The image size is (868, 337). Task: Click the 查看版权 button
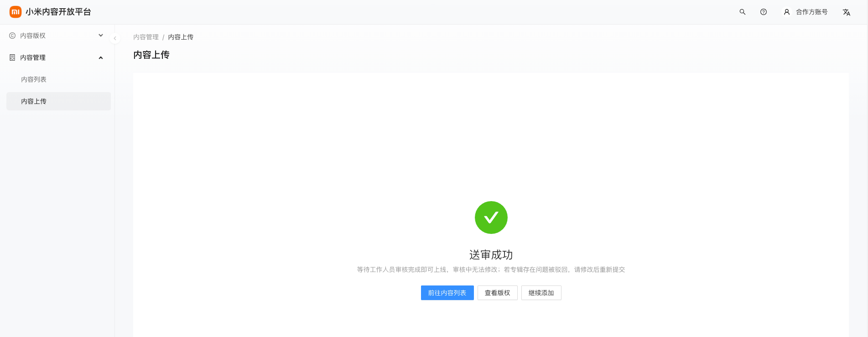click(498, 293)
